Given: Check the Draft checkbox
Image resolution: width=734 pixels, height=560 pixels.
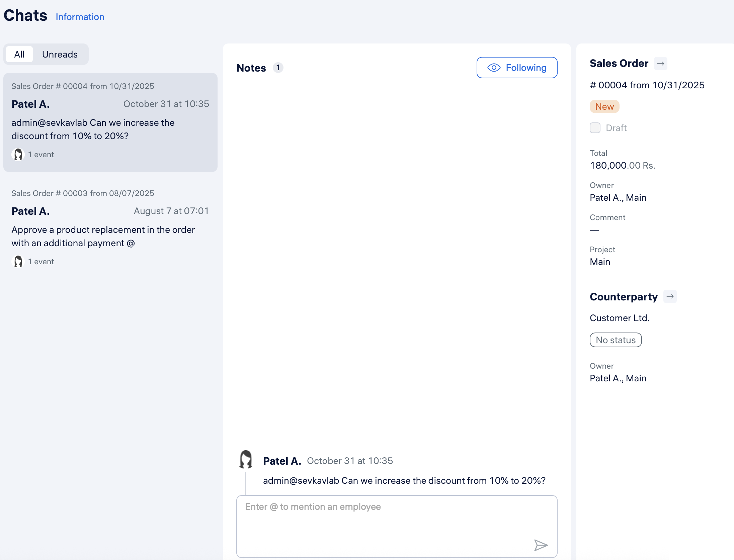Looking at the screenshot, I should 595,128.
